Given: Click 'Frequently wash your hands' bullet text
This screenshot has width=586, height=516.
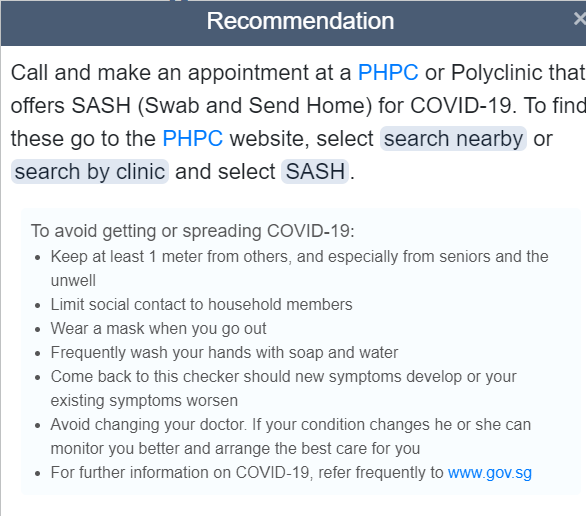Looking at the screenshot, I should pyautogui.click(x=224, y=353).
